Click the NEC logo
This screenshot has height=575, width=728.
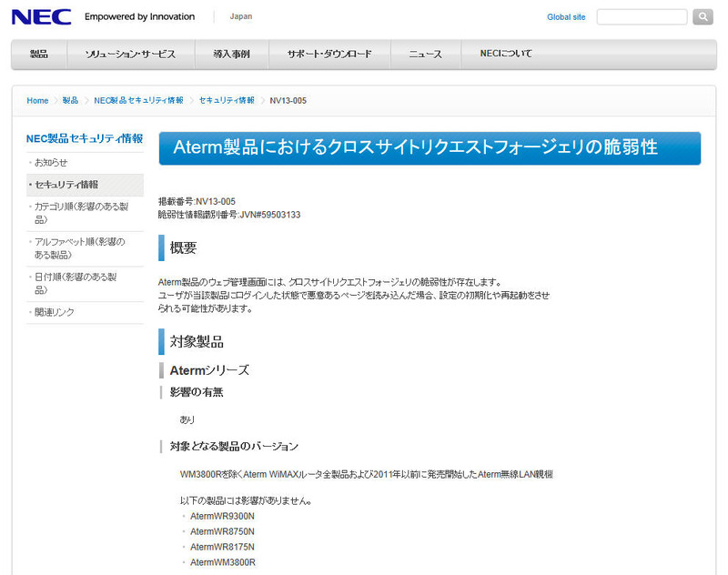pos(41,16)
